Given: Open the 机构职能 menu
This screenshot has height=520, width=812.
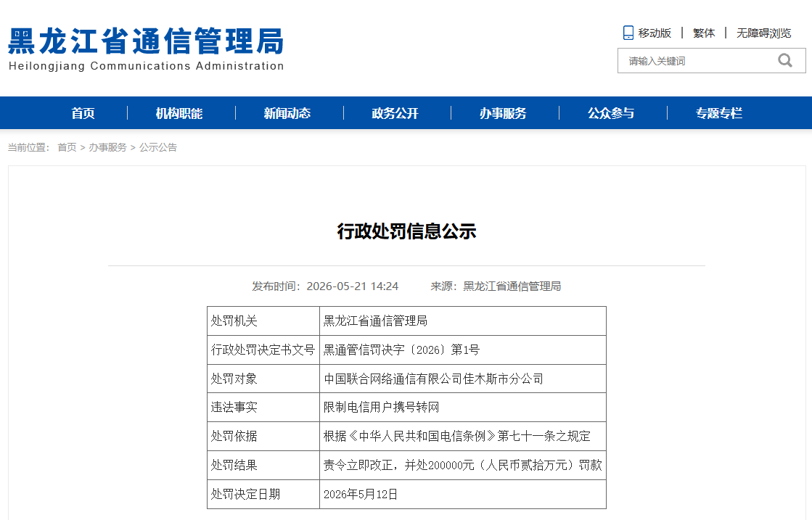Looking at the screenshot, I should pos(179,113).
